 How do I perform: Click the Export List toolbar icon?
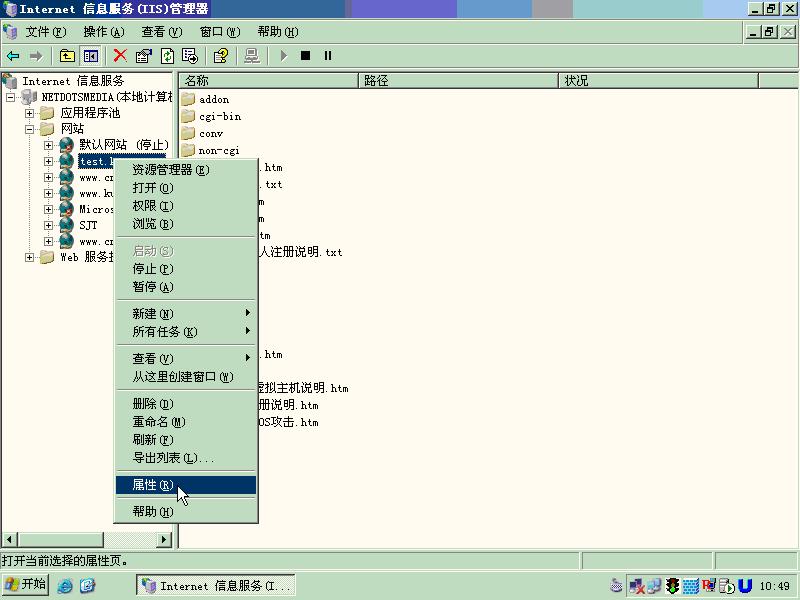tap(189, 56)
